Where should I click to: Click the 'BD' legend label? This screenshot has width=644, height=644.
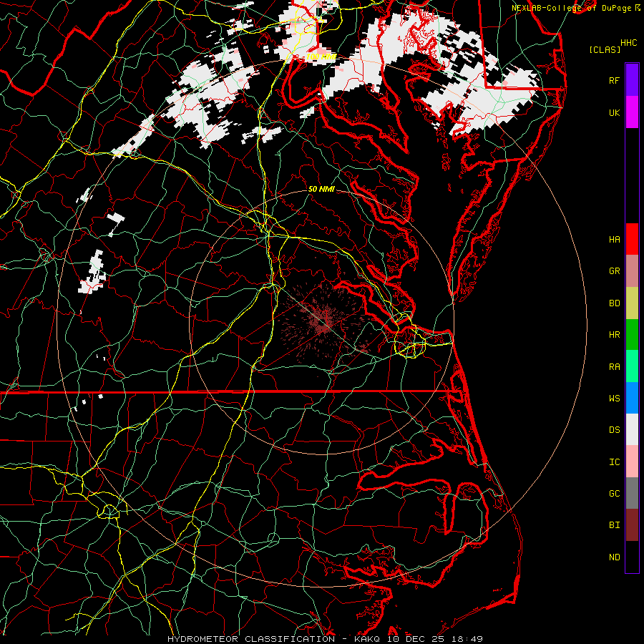coord(614,303)
